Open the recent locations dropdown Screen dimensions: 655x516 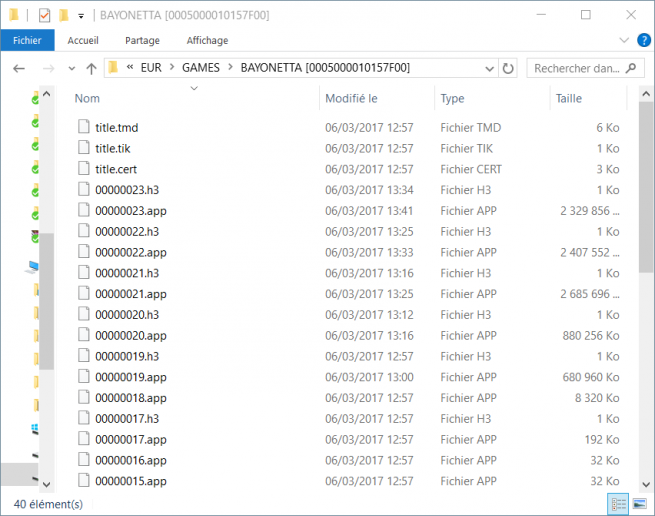[x=71, y=69]
